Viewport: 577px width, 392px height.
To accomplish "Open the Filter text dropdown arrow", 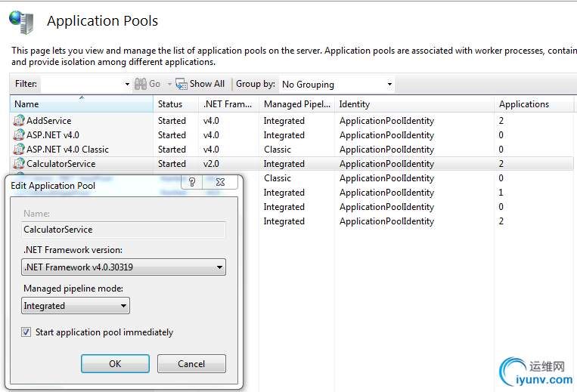I will click(x=127, y=85).
